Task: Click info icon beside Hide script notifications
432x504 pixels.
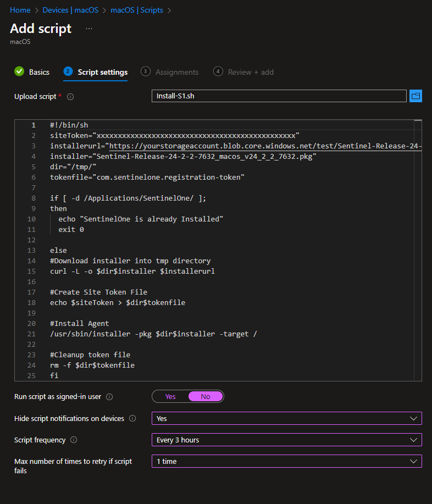Action: pos(132,419)
